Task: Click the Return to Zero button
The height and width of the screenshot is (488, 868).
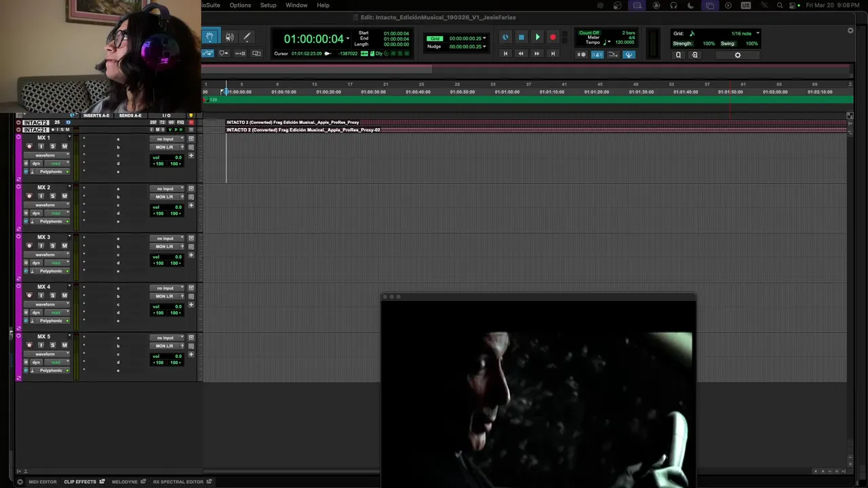Action: tap(505, 54)
